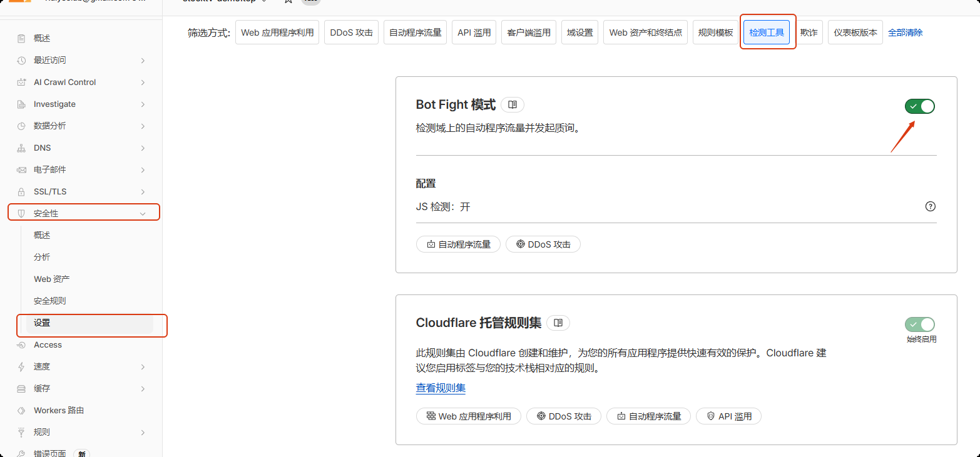Image resolution: width=980 pixels, height=457 pixels.
Task: Filter by 规则模板
Action: (715, 33)
